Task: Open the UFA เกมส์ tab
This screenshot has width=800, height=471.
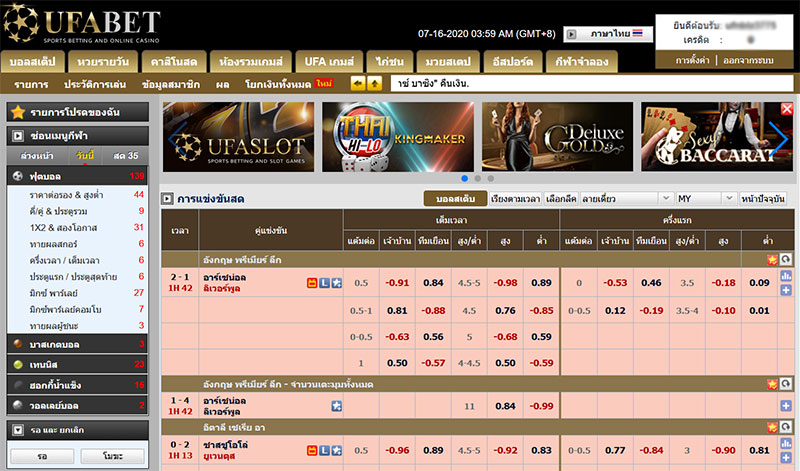Action: click(x=329, y=62)
